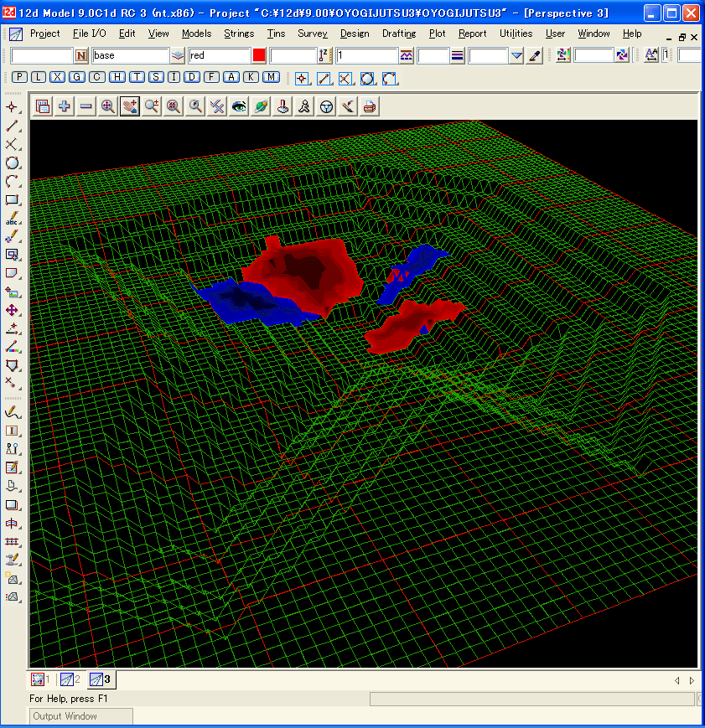The height and width of the screenshot is (728, 705).
Task: Switch to view tab 3
Action: click(101, 679)
